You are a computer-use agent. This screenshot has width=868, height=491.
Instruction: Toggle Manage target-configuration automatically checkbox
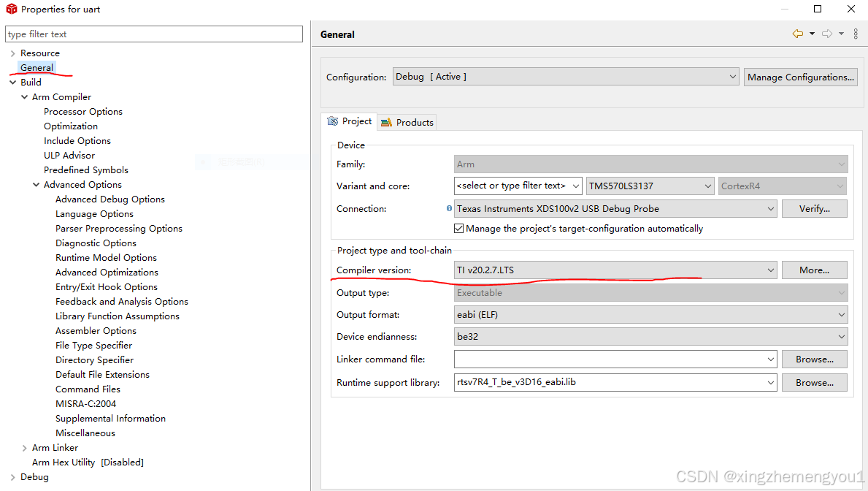point(458,228)
